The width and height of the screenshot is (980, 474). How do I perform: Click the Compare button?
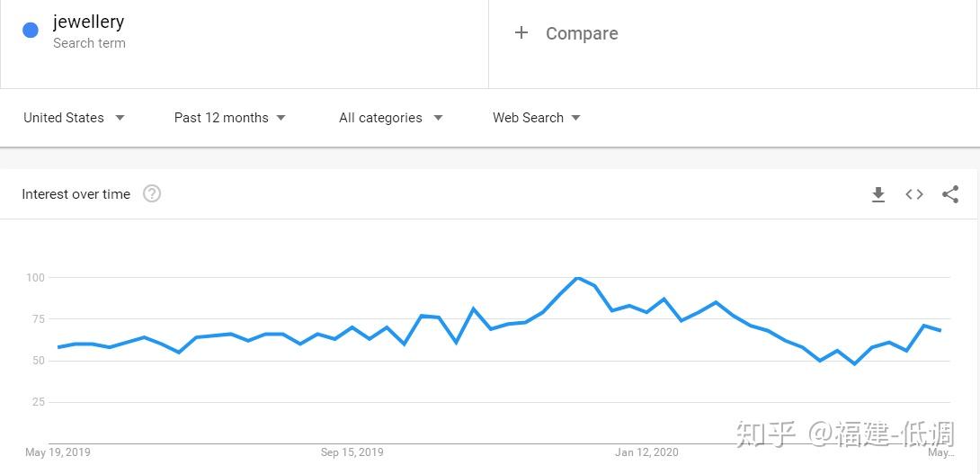pos(581,33)
